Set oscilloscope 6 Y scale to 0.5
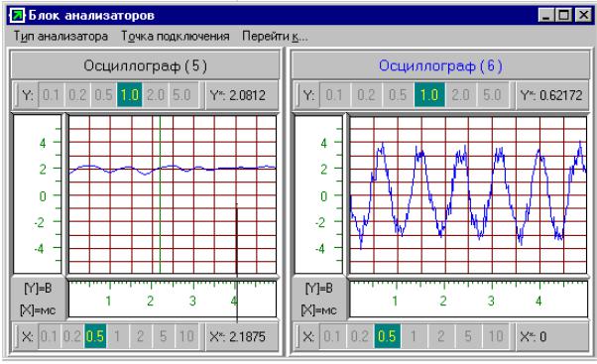 pyautogui.click(x=398, y=95)
